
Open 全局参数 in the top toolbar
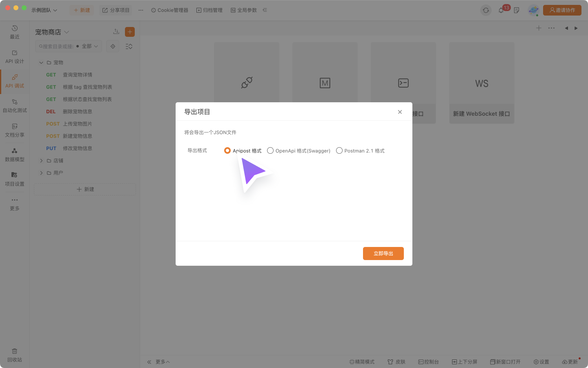point(244,10)
